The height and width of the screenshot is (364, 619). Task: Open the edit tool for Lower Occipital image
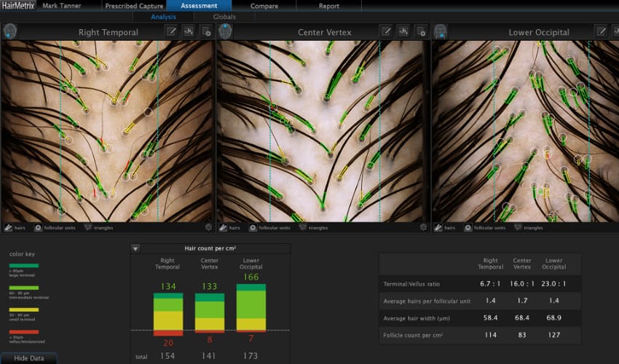(x=601, y=31)
